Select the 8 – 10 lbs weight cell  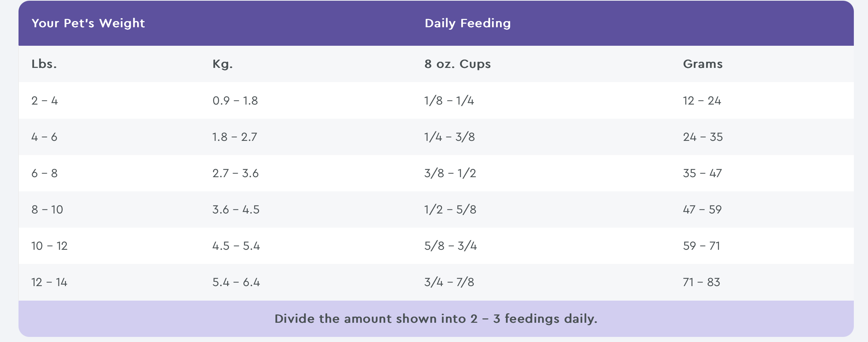point(47,209)
